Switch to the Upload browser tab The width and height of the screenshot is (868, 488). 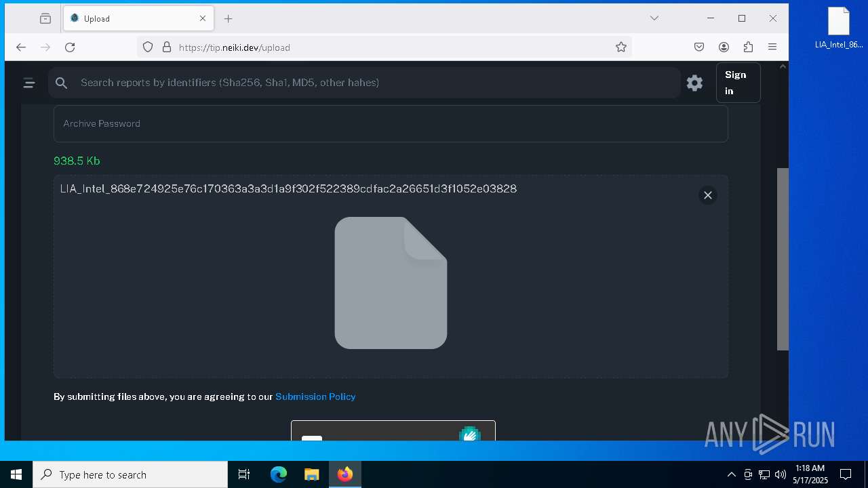point(138,18)
